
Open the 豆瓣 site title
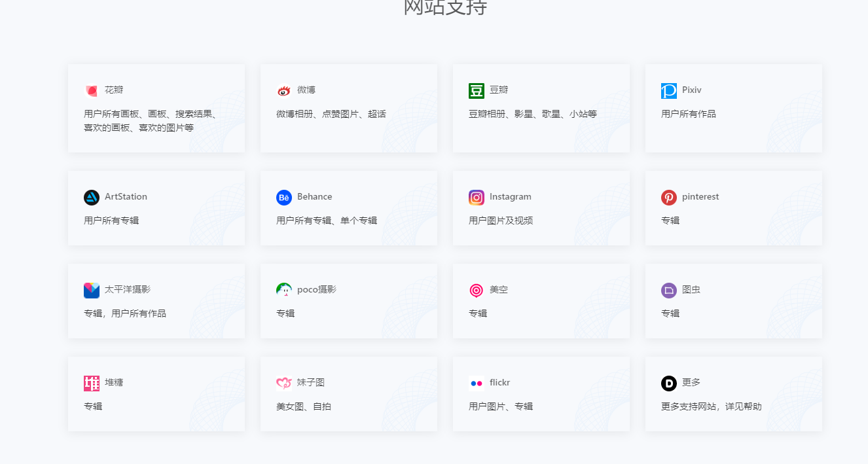pos(499,90)
